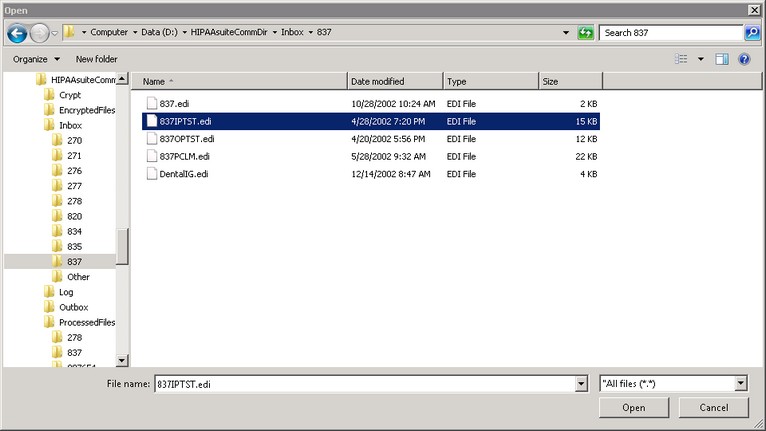This screenshot has height=431, width=766.
Task: Expand the file type filter dropdown
Action: [x=740, y=383]
